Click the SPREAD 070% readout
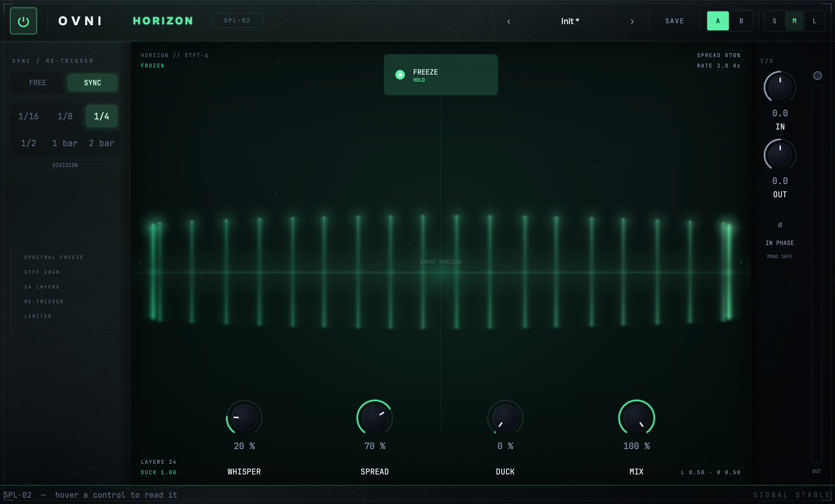 [719, 55]
